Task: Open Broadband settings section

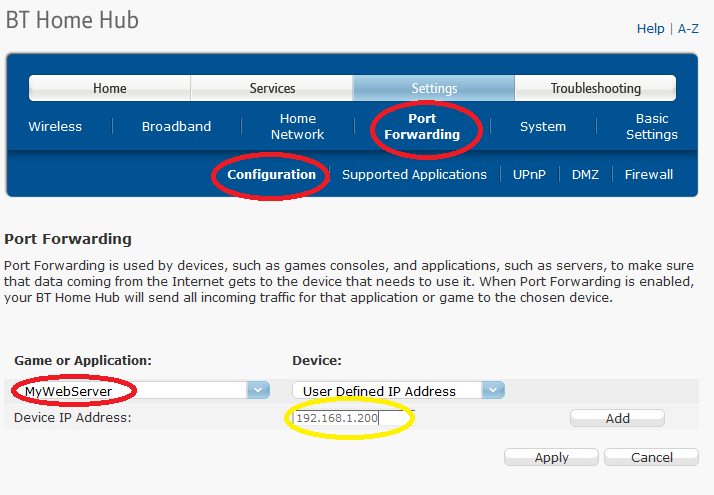Action: pos(176,127)
